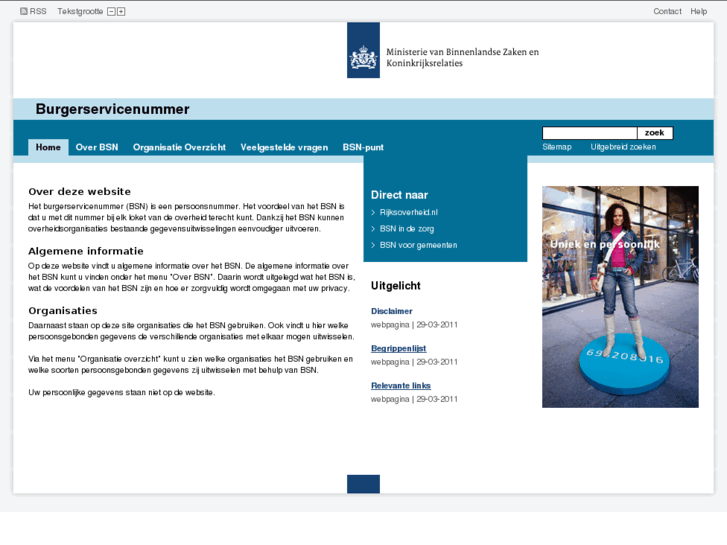The image size is (727, 545).
Task: Click the Over deze website heading
Action: pyautogui.click(x=80, y=192)
